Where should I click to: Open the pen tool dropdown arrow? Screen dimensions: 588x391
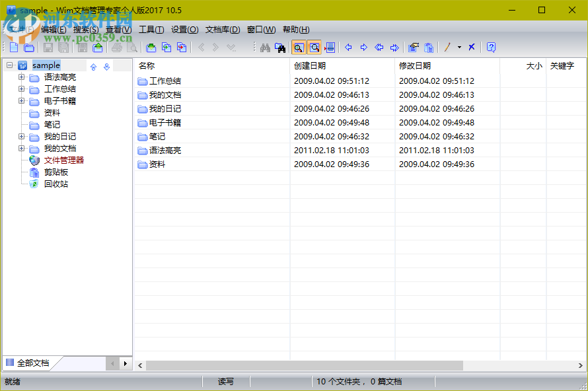coord(458,47)
